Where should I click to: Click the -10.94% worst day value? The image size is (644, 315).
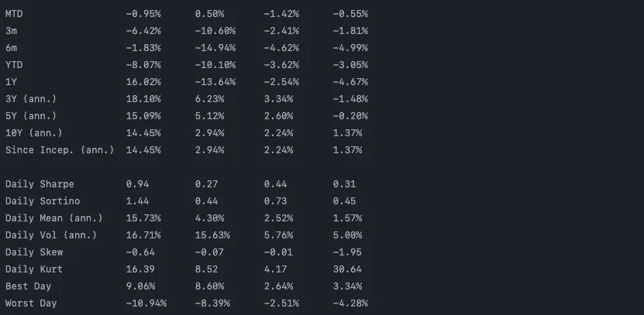146,303
